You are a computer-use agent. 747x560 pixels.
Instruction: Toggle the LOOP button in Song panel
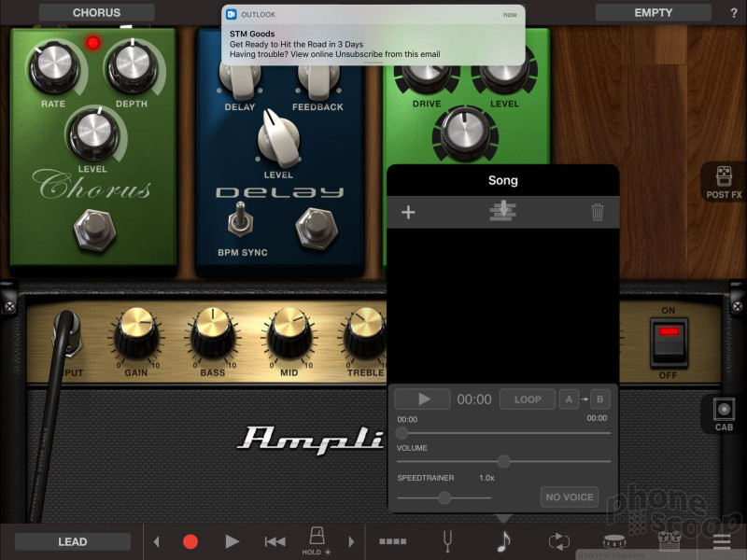tap(528, 399)
